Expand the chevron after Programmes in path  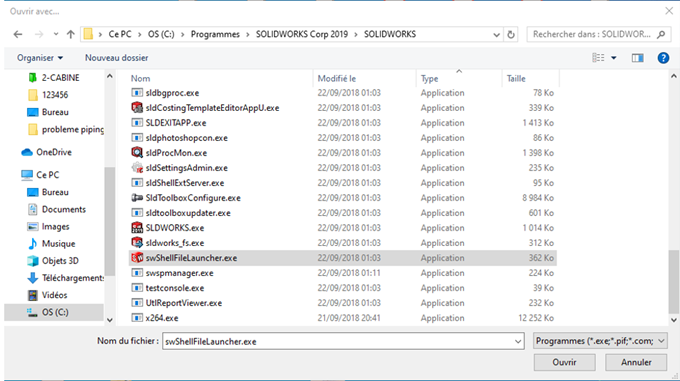click(248, 34)
